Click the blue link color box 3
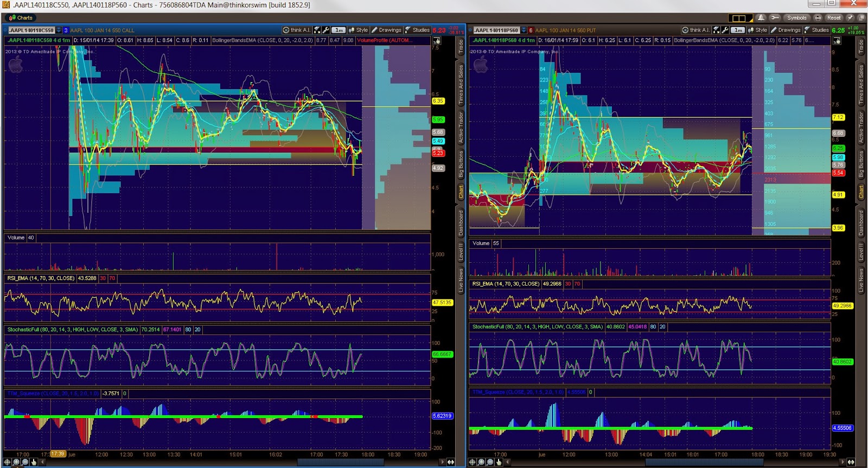This screenshot has width=868, height=468. [x=66, y=30]
